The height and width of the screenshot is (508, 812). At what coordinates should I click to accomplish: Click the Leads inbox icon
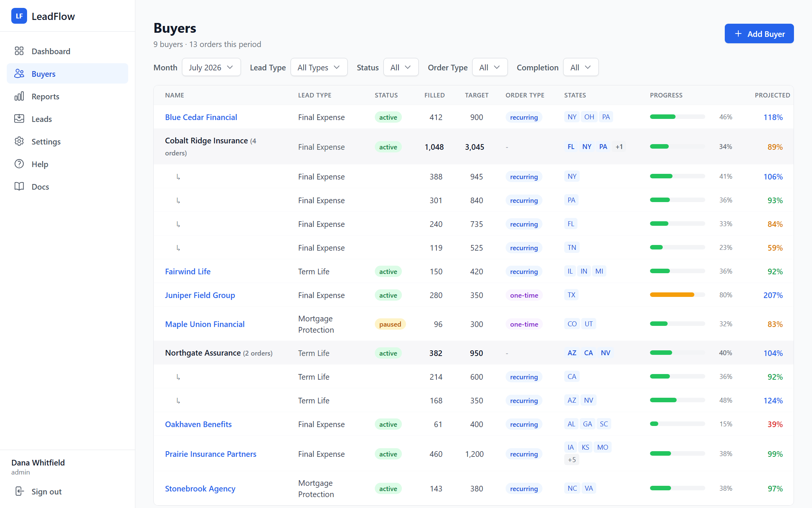coord(19,119)
